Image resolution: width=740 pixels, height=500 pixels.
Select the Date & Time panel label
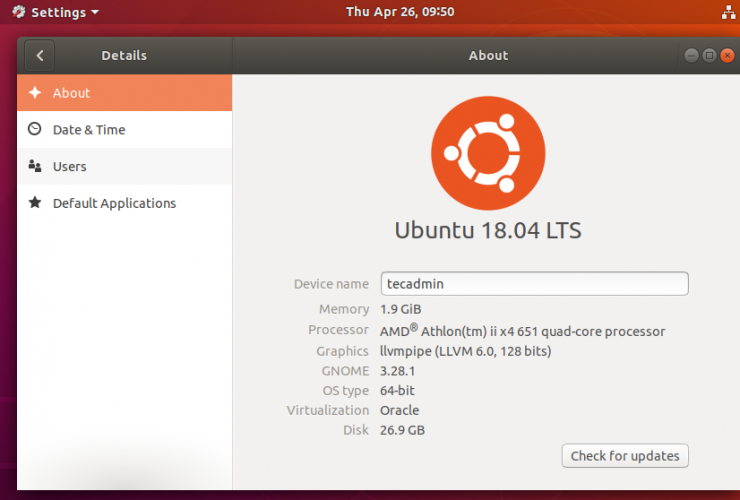(x=89, y=130)
